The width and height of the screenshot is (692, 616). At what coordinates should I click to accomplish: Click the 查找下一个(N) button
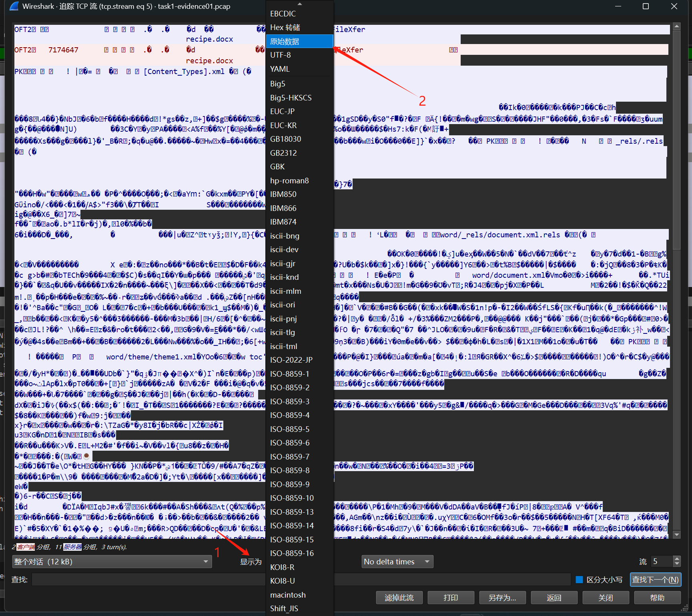tap(656, 580)
